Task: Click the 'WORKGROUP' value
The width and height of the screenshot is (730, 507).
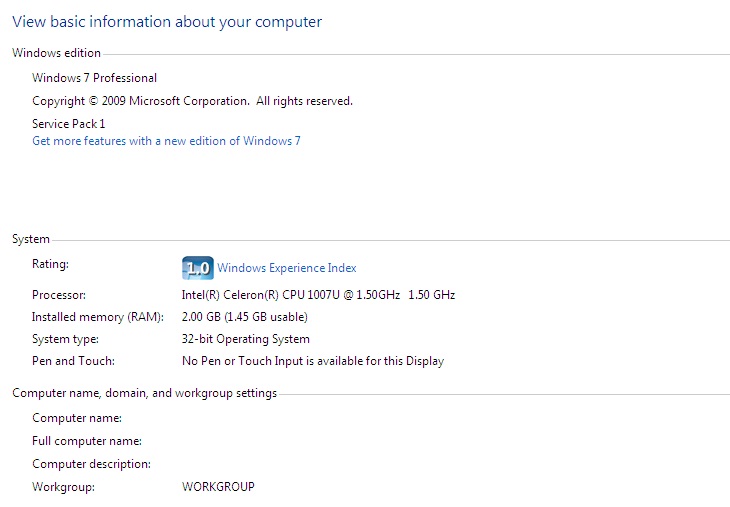Action: (x=218, y=487)
